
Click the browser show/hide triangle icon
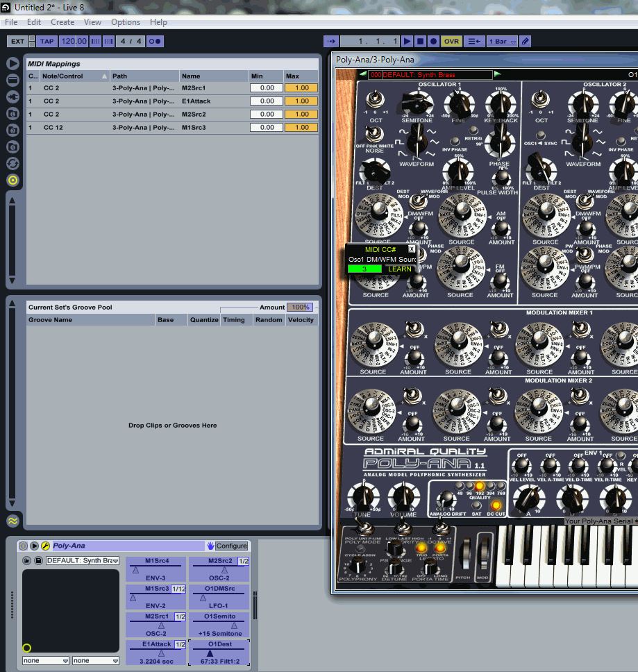coord(13,63)
